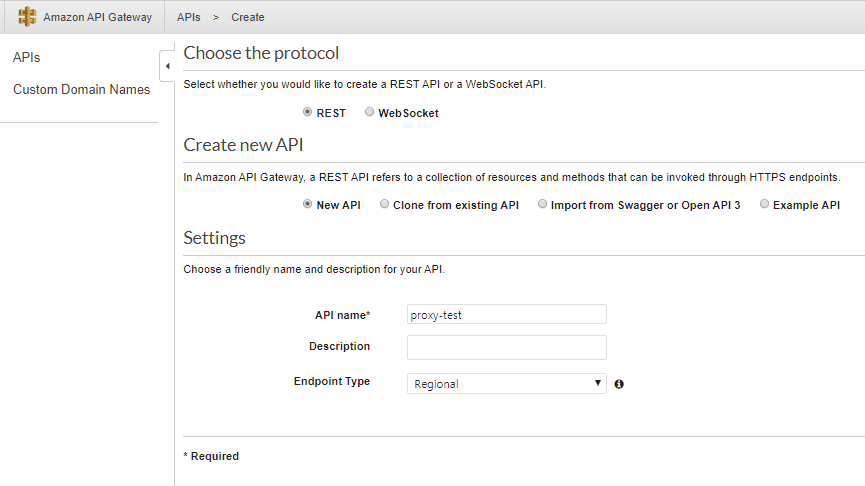Choose the Example API radio option
Viewport: 865px width, 486px height.
(x=764, y=204)
